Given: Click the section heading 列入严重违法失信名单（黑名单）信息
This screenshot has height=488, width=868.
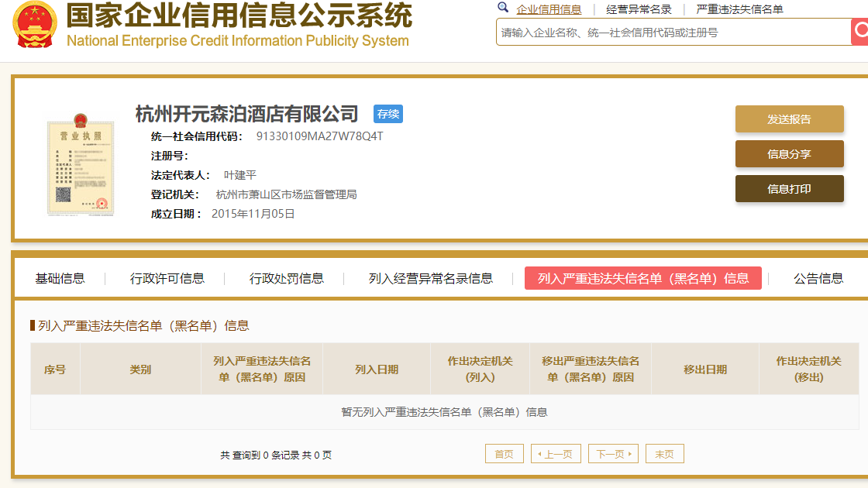Looking at the screenshot, I should coord(143,326).
